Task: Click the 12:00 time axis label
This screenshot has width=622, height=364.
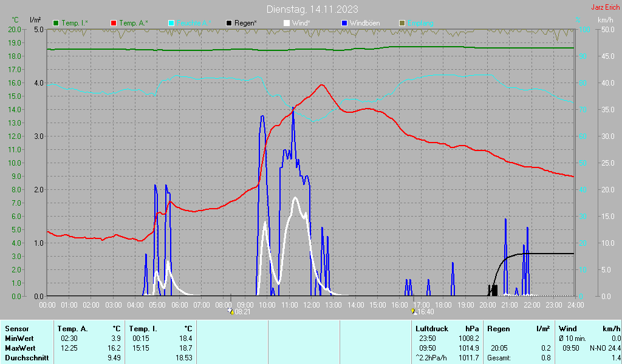Action: tap(312, 305)
